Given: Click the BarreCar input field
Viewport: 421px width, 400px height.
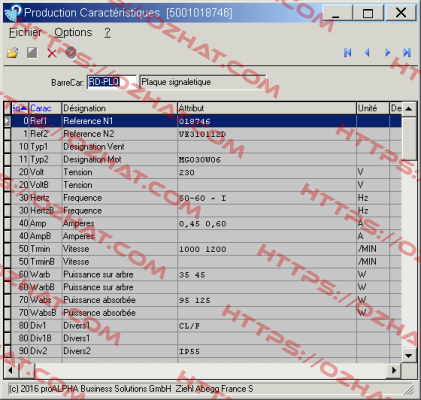Looking at the screenshot, I should pos(112,82).
